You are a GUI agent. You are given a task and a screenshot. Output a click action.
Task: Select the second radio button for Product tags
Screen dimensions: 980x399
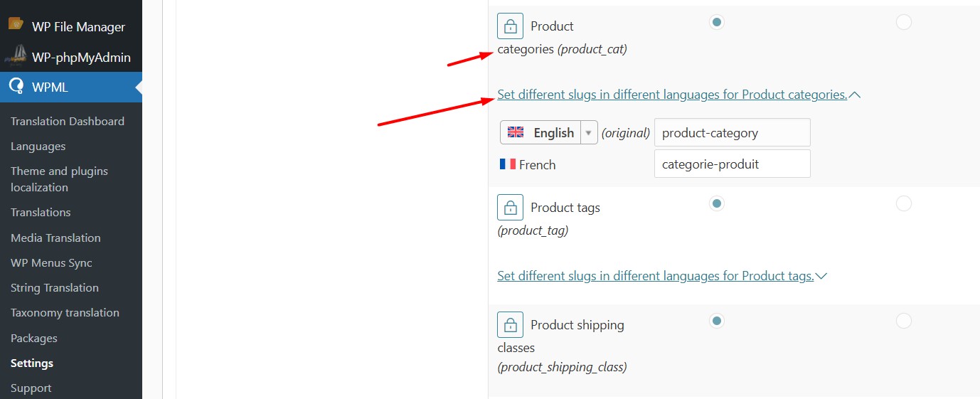coord(903,203)
